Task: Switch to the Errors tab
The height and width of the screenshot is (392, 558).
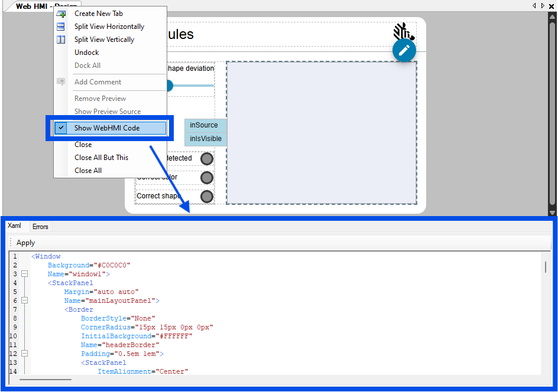Action: coord(40,226)
